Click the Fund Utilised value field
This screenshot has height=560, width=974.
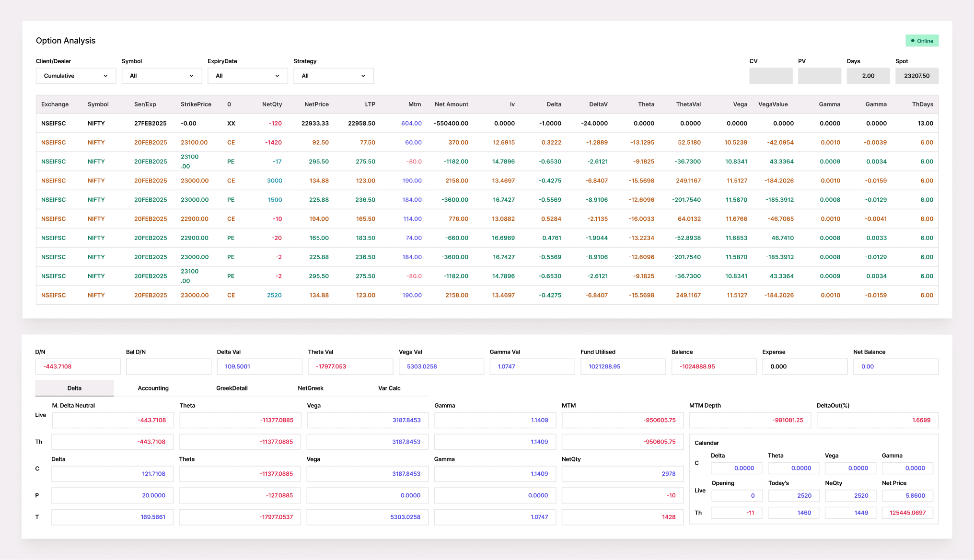[623, 366]
